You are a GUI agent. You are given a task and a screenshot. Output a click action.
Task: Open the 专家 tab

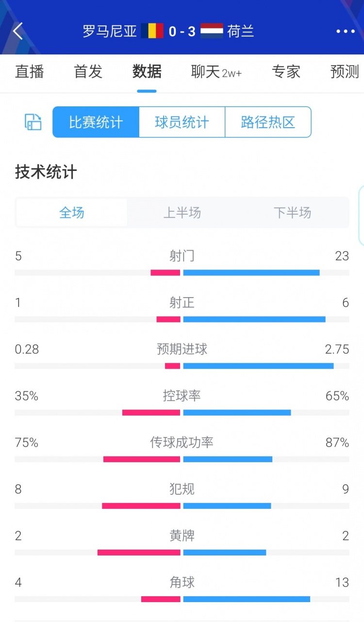click(286, 72)
